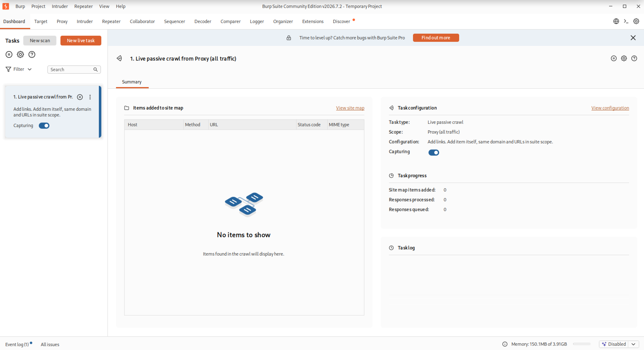Open task detail settings gear icon

[624, 58]
